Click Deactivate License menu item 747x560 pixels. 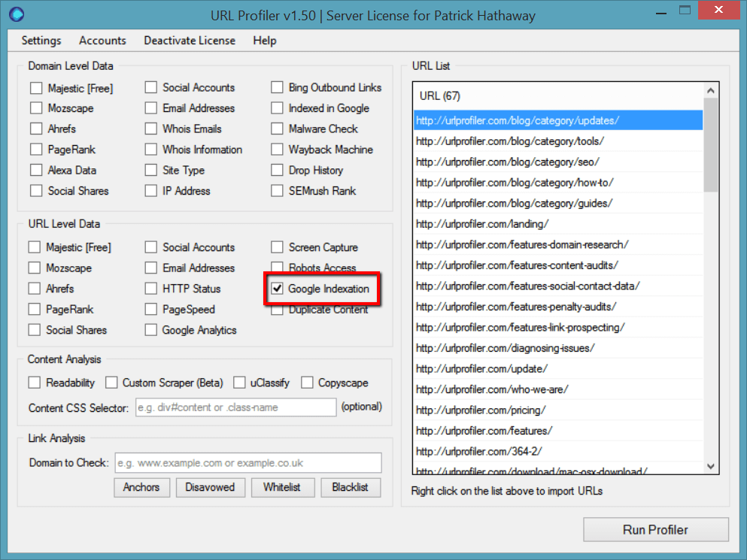click(190, 41)
